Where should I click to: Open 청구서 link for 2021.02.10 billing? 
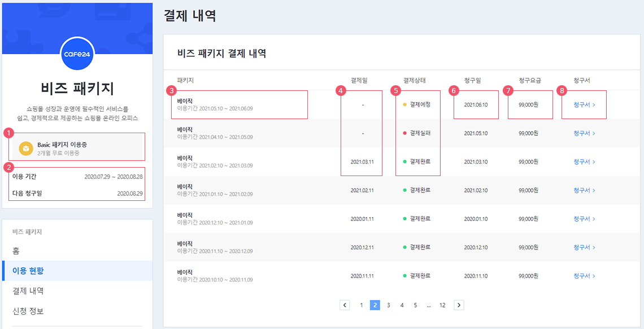(x=585, y=190)
